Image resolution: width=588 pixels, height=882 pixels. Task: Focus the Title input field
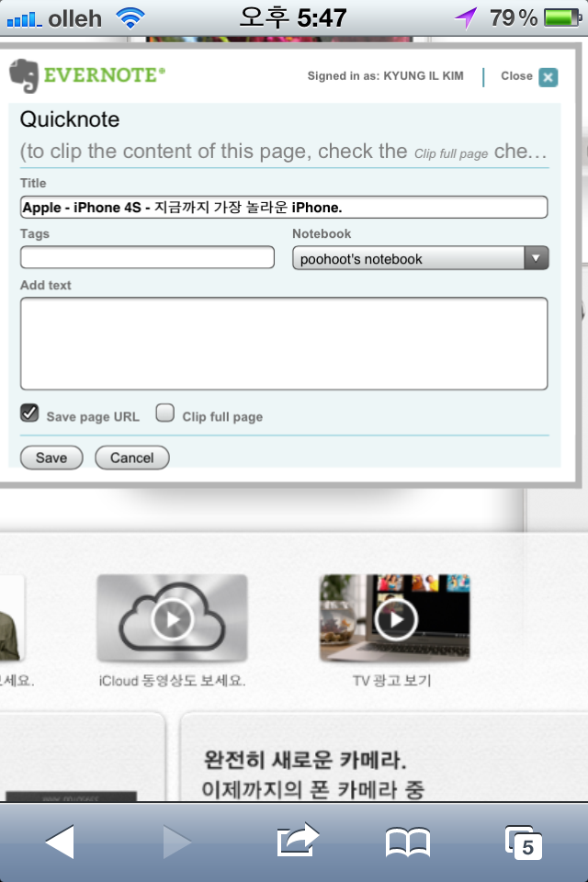[x=284, y=207]
